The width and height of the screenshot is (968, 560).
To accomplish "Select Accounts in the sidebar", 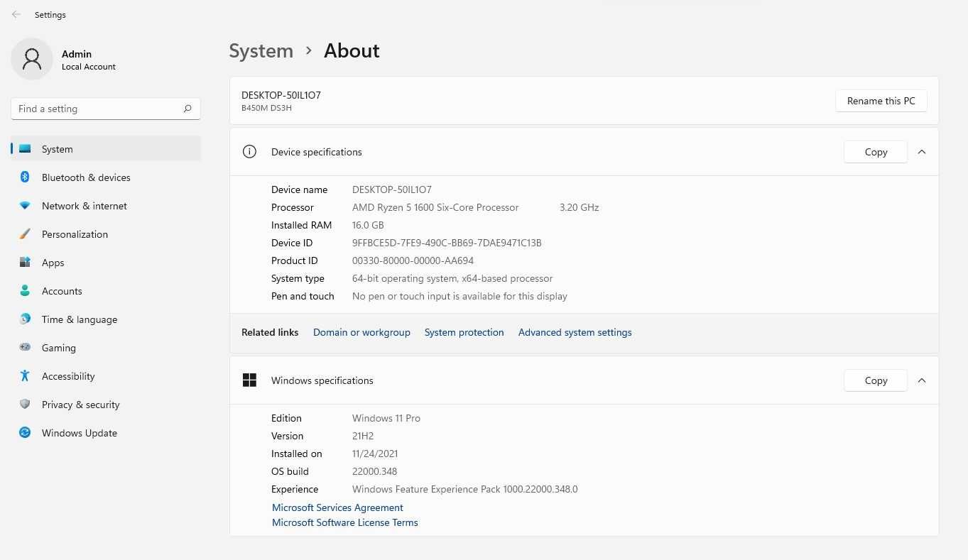I will pyautogui.click(x=106, y=291).
